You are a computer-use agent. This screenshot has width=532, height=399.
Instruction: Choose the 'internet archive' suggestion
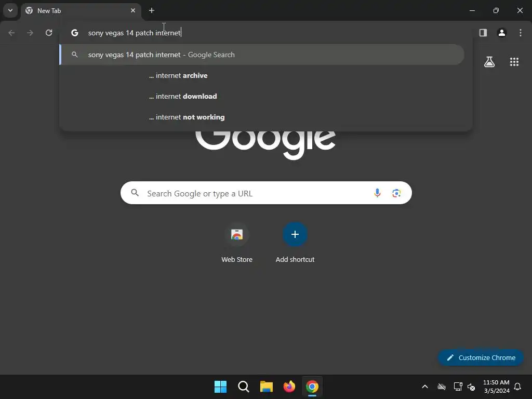click(x=266, y=76)
